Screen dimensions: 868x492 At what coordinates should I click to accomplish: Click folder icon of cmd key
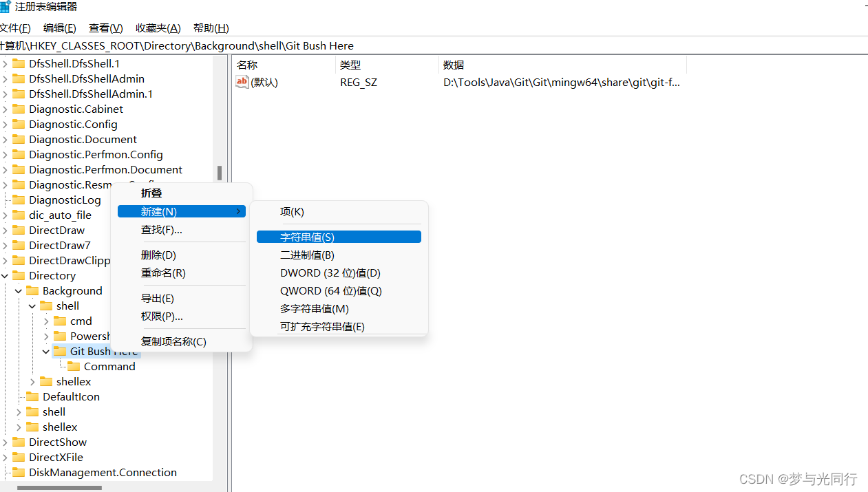[x=60, y=321]
